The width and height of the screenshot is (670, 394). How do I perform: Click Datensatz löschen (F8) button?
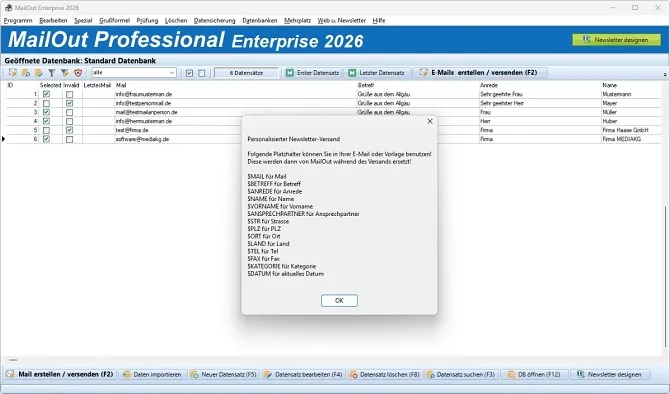pyautogui.click(x=385, y=375)
